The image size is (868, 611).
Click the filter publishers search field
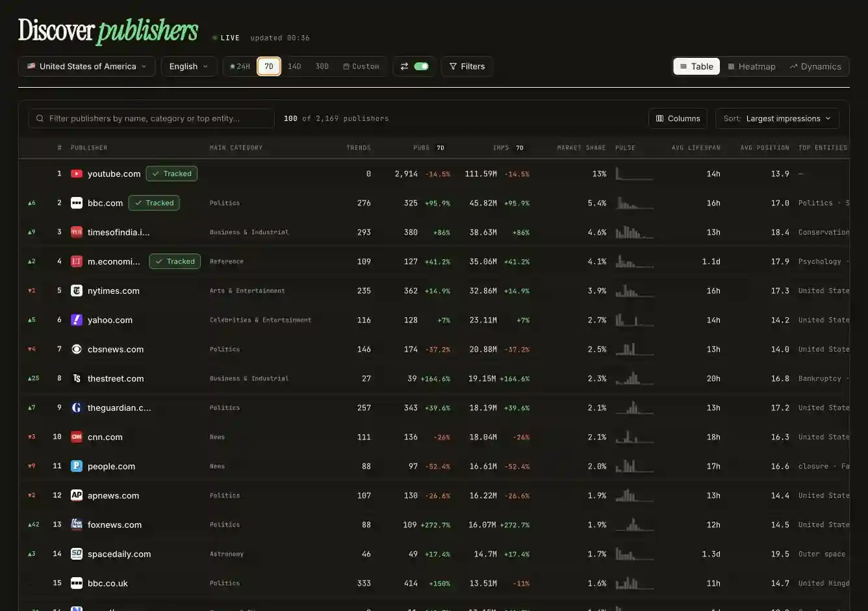151,118
